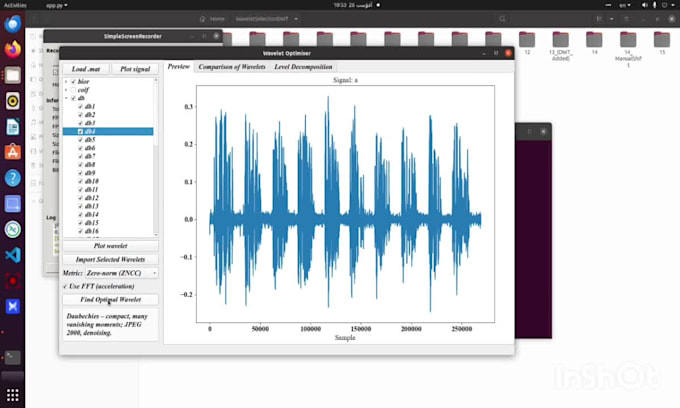Open the Show Applications grid
The height and width of the screenshot is (408, 680).
tap(13, 395)
